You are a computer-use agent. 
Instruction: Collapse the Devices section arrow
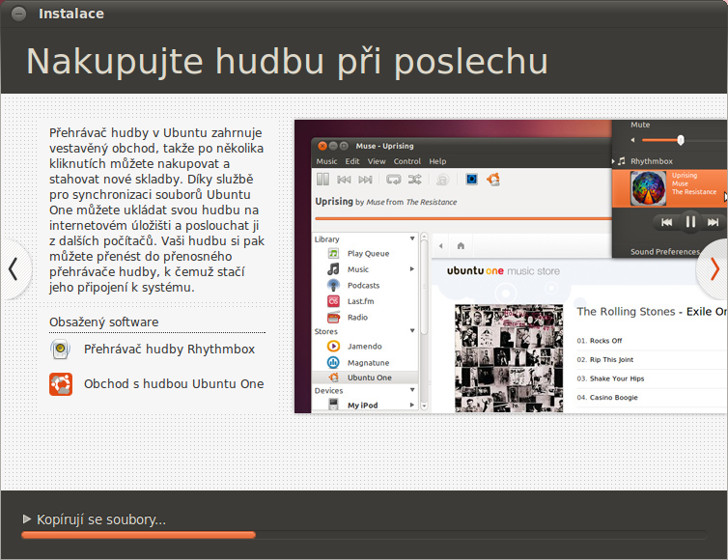coord(412,390)
